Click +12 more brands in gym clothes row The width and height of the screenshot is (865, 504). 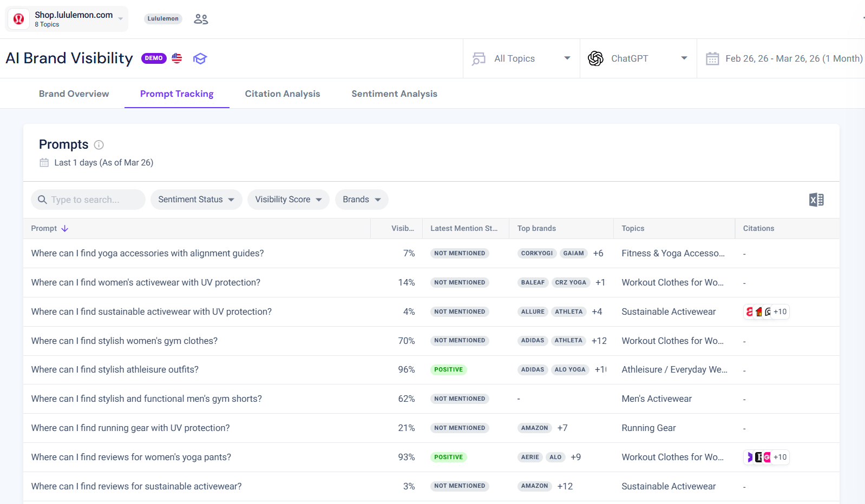(599, 341)
